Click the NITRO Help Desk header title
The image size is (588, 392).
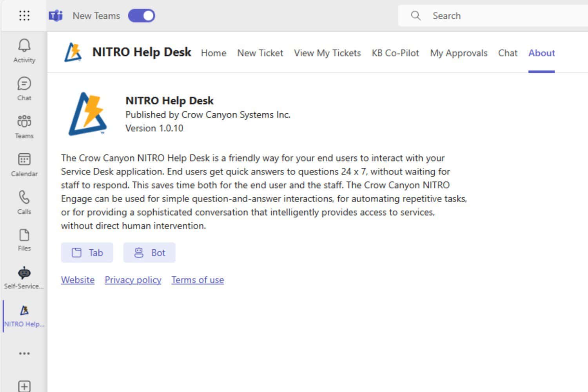tap(142, 52)
